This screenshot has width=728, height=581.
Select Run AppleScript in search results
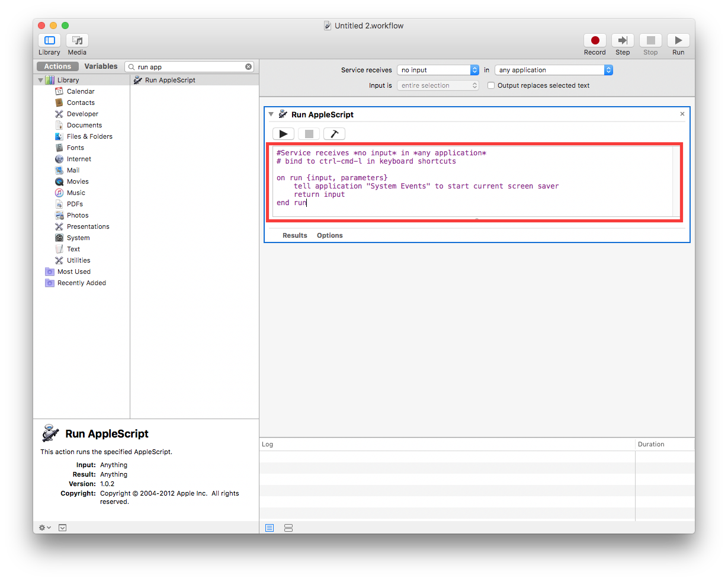[194, 80]
